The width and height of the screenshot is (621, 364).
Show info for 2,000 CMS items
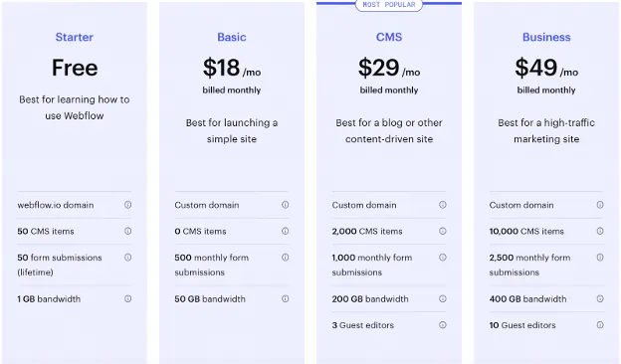pyautogui.click(x=443, y=231)
